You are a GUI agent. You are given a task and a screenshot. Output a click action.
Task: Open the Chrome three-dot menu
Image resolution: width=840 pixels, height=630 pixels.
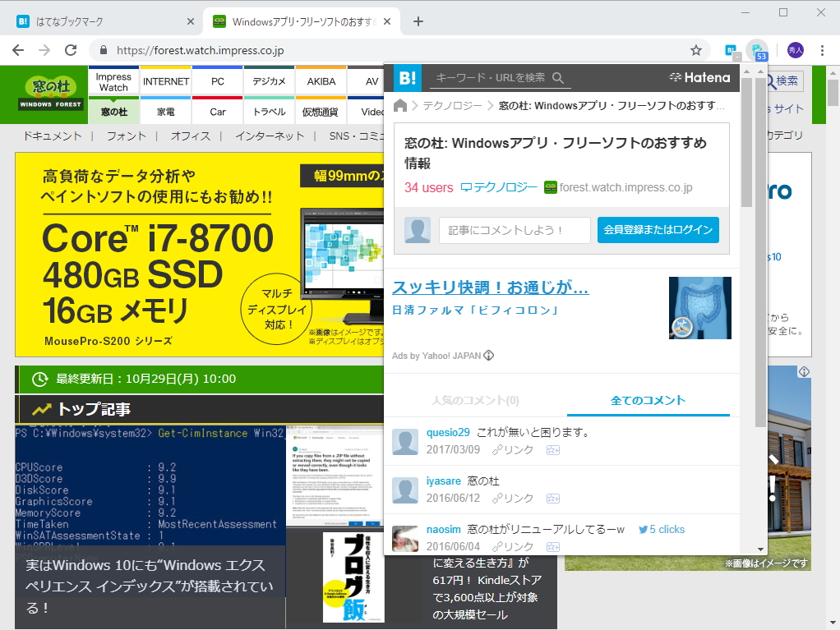[x=821, y=48]
